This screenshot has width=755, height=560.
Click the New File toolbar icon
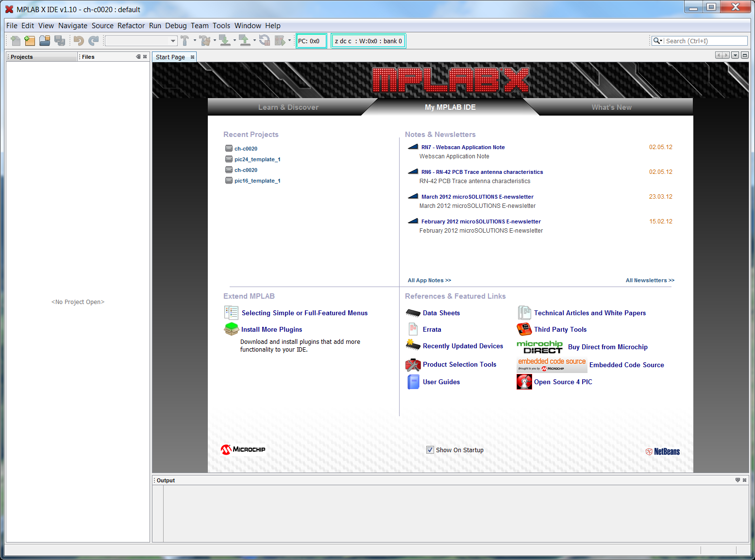(x=15, y=41)
